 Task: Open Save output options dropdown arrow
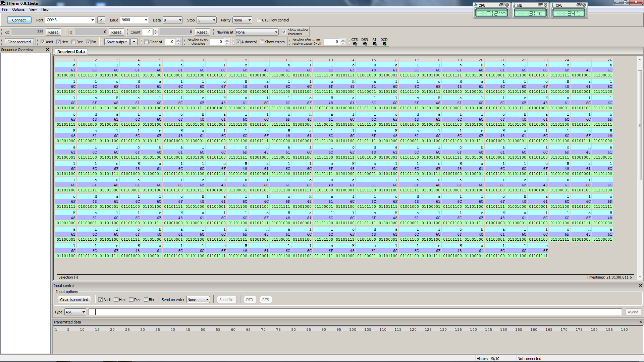(134, 42)
